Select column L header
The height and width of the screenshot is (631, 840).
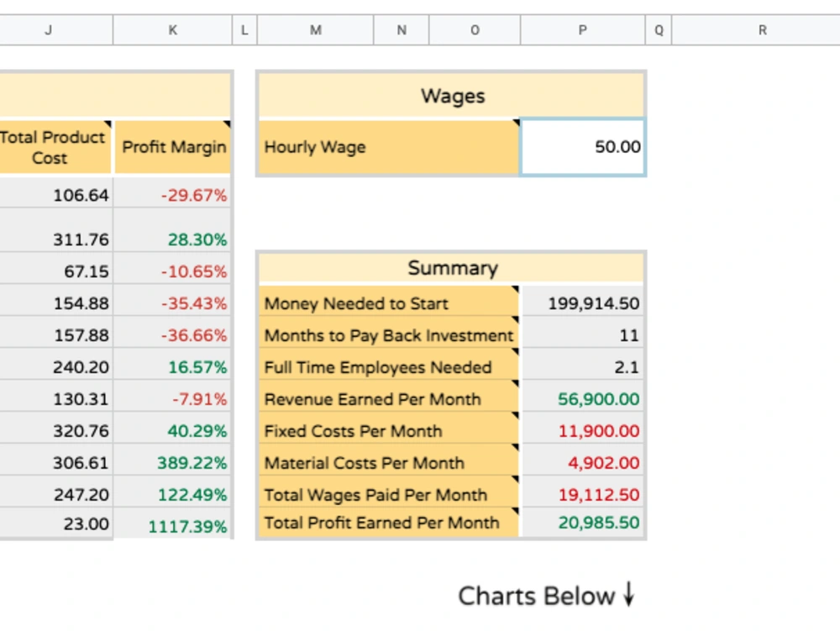244,30
